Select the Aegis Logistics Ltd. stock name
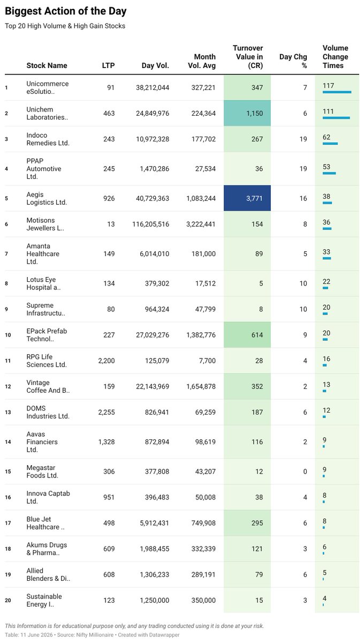Screen dimensions: 364x643 click(47, 198)
